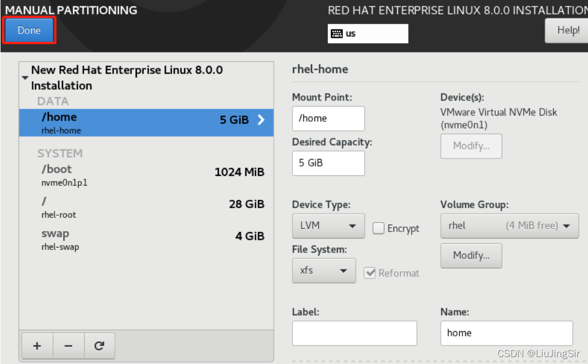The width and height of the screenshot is (588, 364).
Task: Click the Desired Capacity field
Action: pyautogui.click(x=328, y=163)
